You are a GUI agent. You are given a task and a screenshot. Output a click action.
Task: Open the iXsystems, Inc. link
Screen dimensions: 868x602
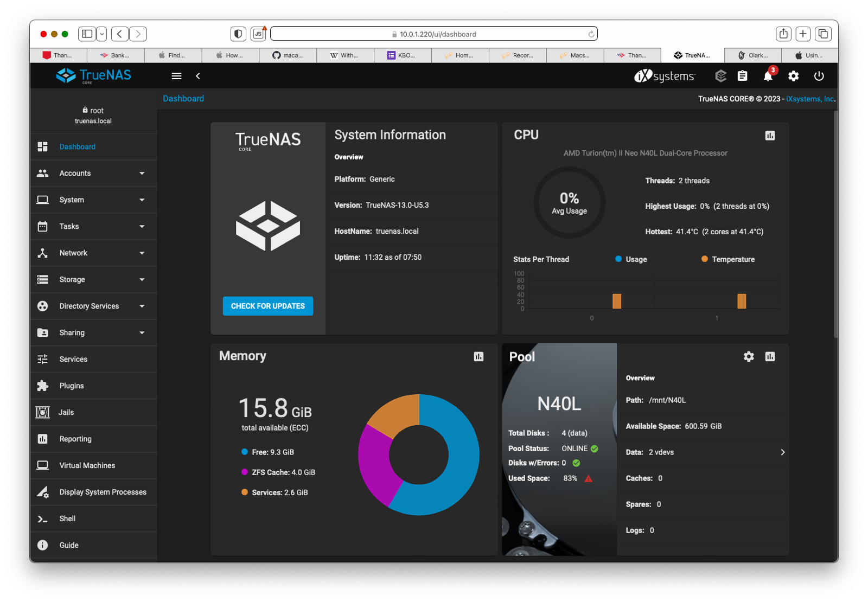[x=810, y=99]
